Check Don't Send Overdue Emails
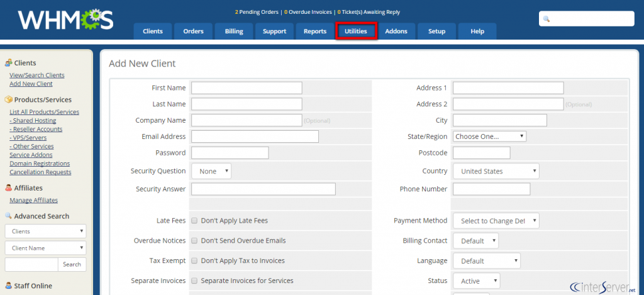Image resolution: width=644 pixels, height=295 pixels. pos(195,241)
